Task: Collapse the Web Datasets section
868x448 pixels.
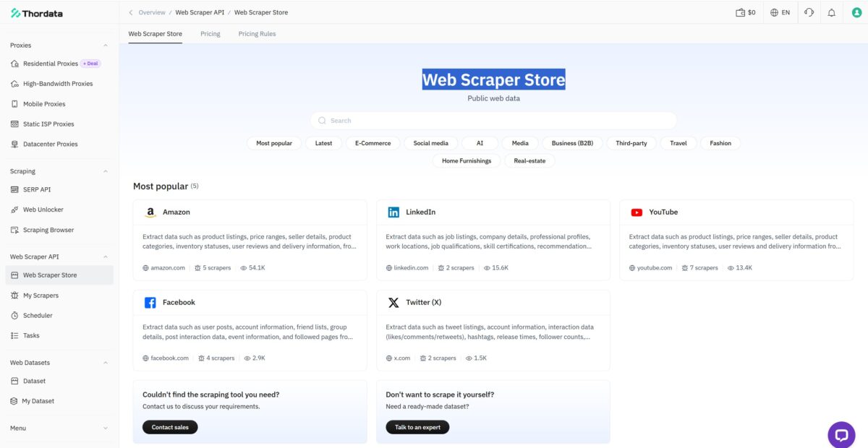Action: coord(106,363)
